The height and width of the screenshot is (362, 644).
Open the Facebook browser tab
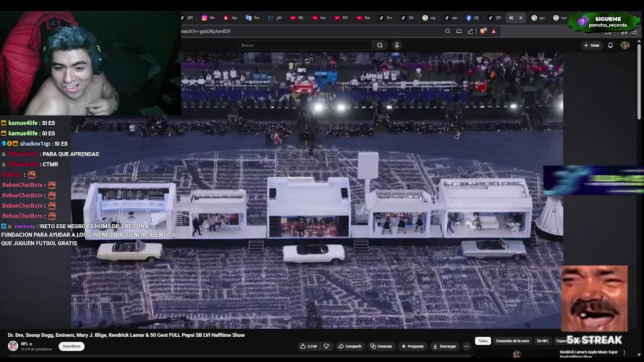point(472,18)
